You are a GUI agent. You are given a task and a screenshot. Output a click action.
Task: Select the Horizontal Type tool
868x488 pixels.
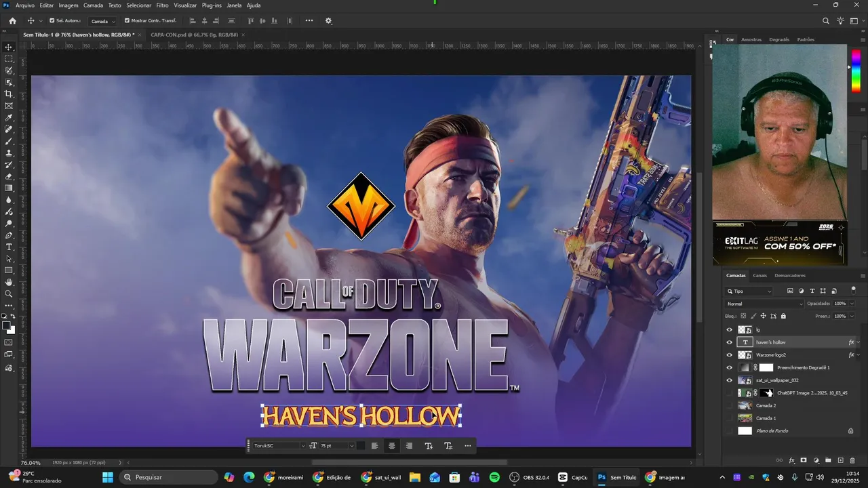[x=9, y=247]
